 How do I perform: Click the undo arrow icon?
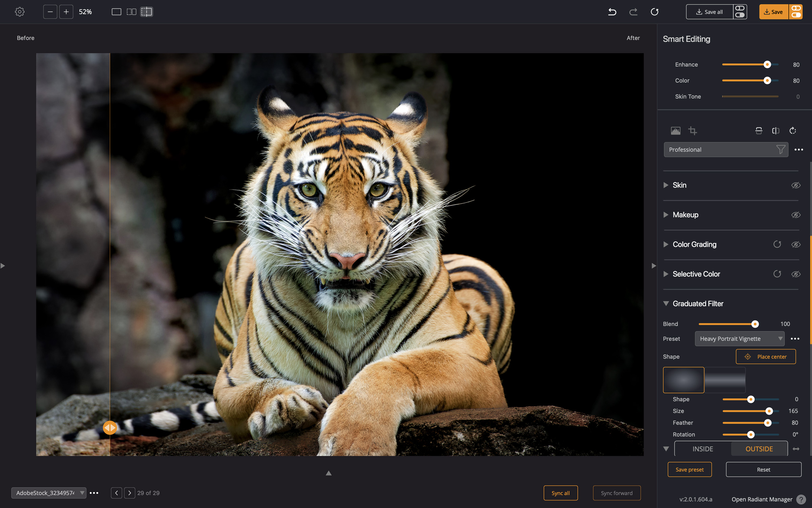pos(612,12)
